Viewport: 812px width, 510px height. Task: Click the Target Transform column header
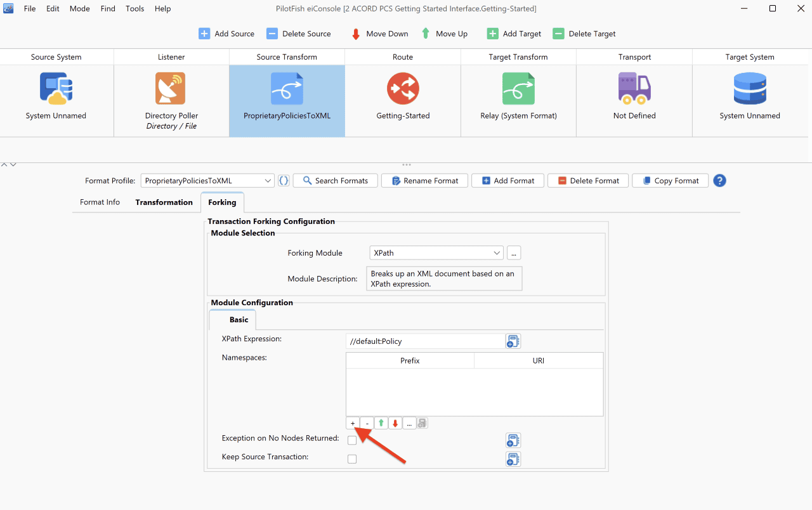[518, 57]
